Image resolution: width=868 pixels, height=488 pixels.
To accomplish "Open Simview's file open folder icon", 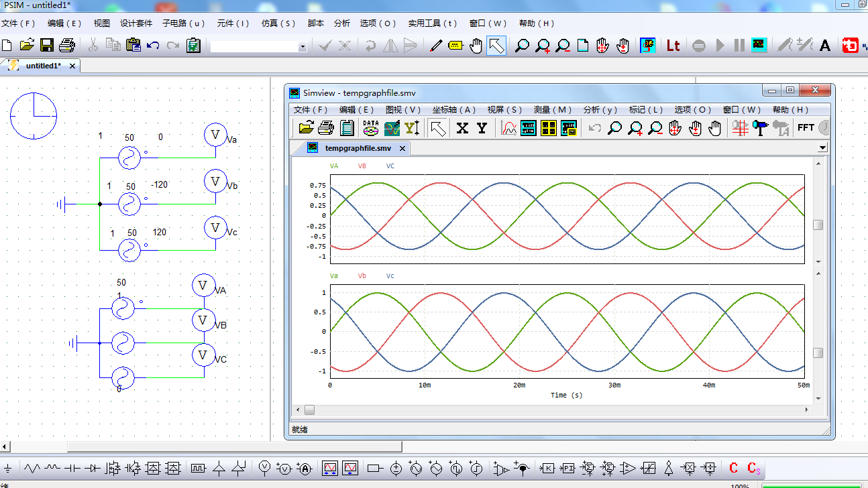I will coord(307,127).
